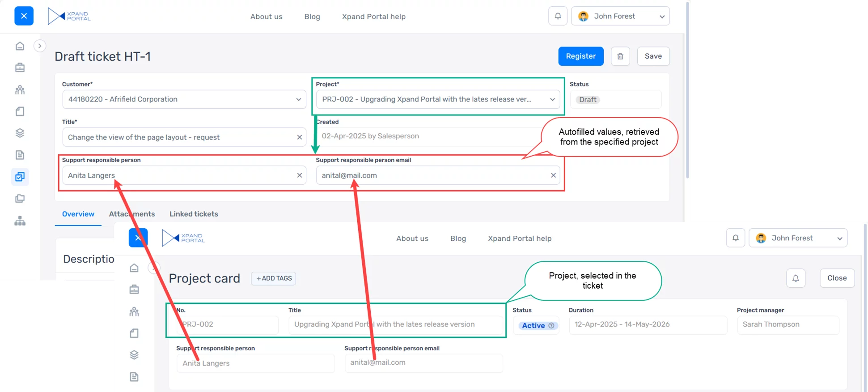Clear the Support responsible person email field
The height and width of the screenshot is (392, 868).
tap(553, 175)
